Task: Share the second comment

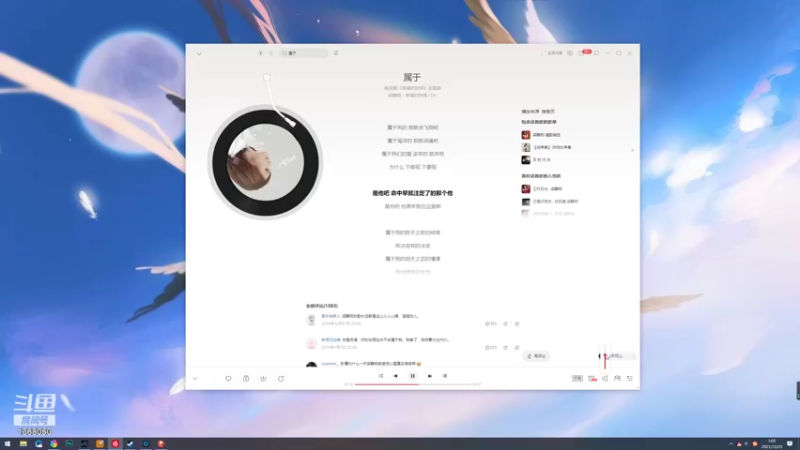Action: click(x=506, y=347)
